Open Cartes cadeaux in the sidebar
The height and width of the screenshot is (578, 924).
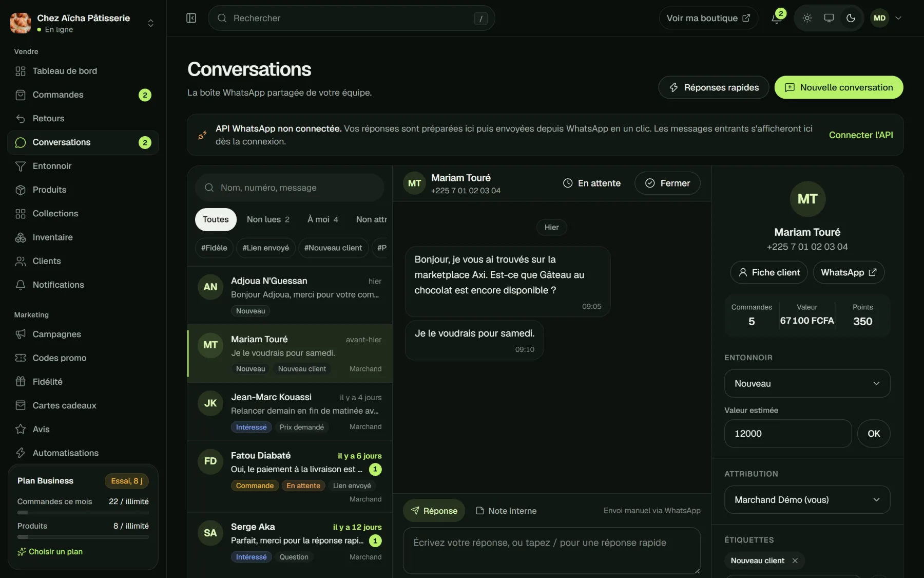(83, 405)
